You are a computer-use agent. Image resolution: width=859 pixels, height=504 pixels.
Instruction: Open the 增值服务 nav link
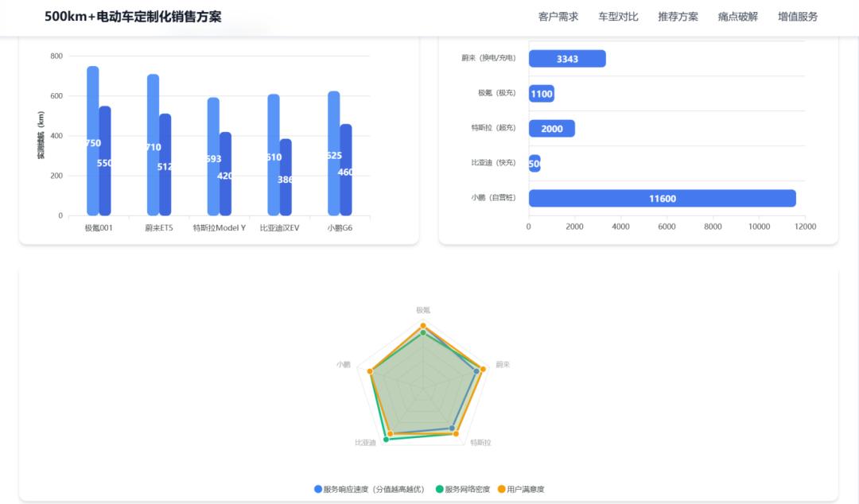(798, 17)
